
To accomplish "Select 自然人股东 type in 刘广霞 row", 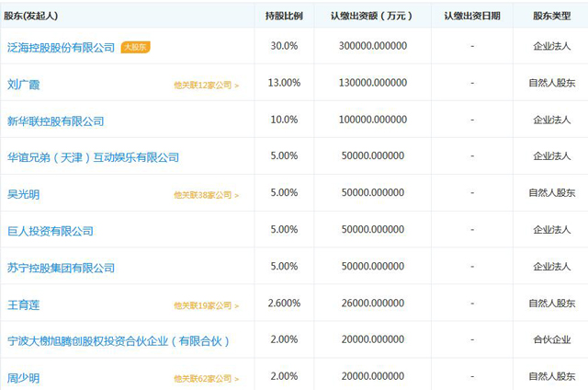I will pos(551,83).
